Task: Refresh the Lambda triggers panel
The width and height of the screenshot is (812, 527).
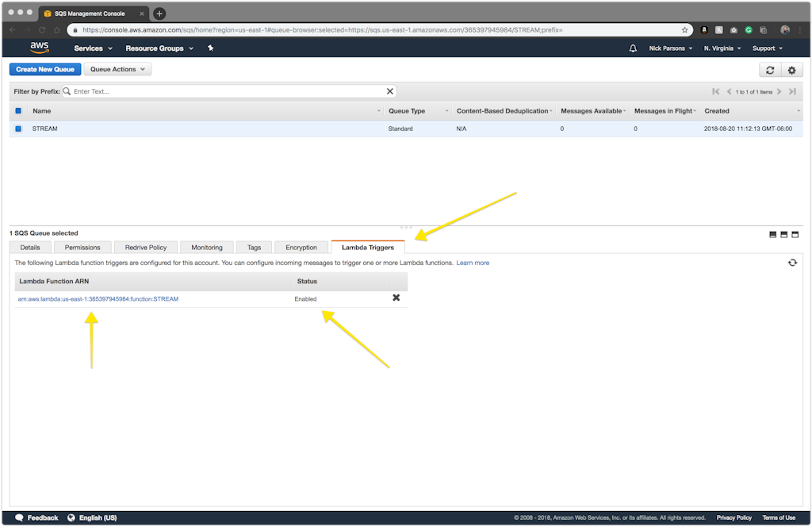Action: 791,263
